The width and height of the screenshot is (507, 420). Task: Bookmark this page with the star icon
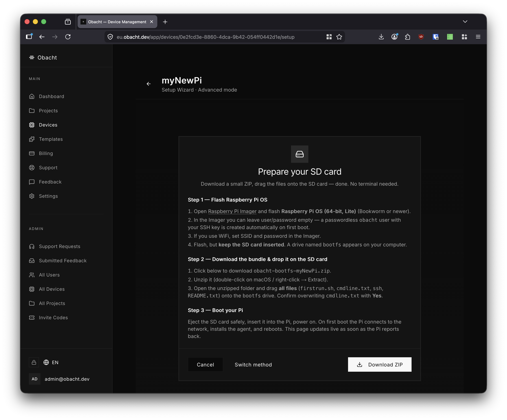tap(339, 37)
